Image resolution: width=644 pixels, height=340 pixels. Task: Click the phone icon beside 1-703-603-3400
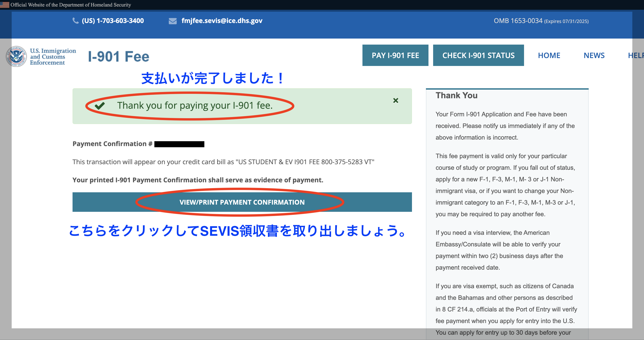click(76, 21)
